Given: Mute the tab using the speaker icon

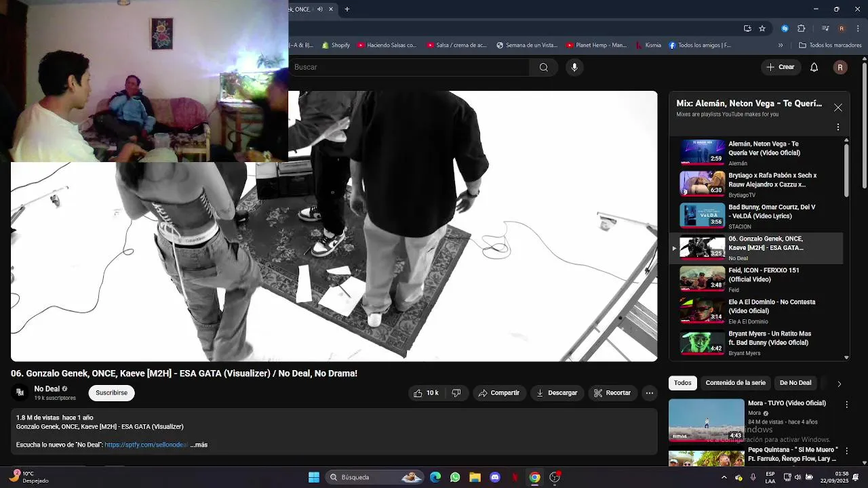Looking at the screenshot, I should (x=320, y=9).
